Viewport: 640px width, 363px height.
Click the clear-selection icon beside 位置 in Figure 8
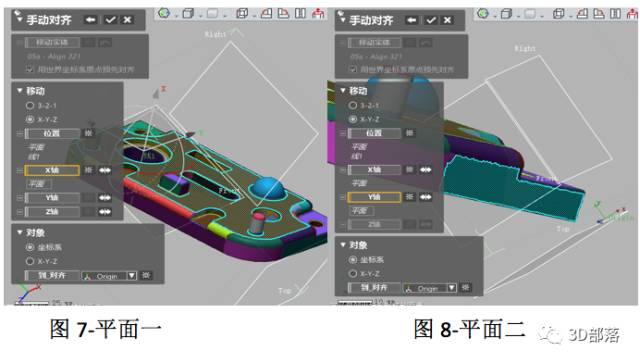click(x=409, y=133)
